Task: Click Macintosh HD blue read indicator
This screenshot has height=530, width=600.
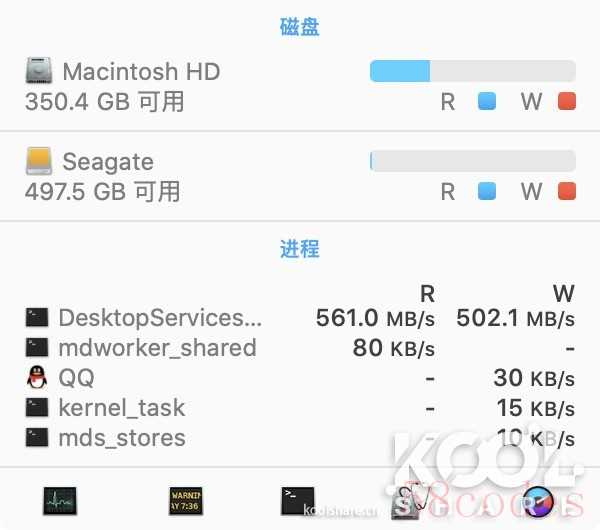Action: pyautogui.click(x=487, y=101)
